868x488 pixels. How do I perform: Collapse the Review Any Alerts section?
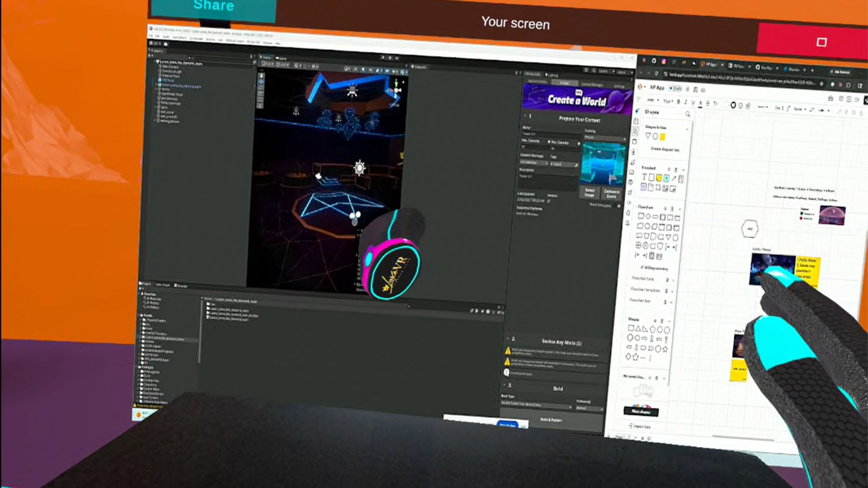[x=507, y=338]
